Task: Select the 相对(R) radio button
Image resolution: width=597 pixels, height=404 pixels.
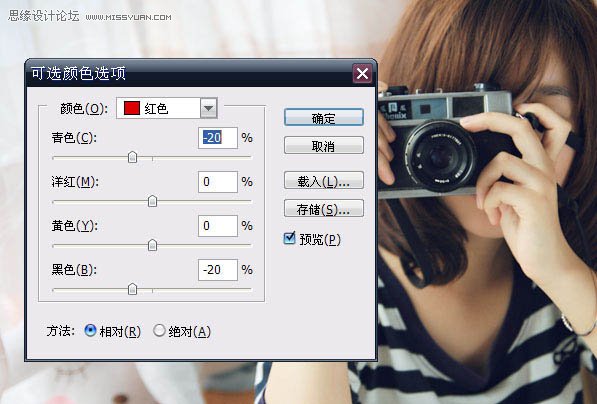Action: [x=90, y=330]
